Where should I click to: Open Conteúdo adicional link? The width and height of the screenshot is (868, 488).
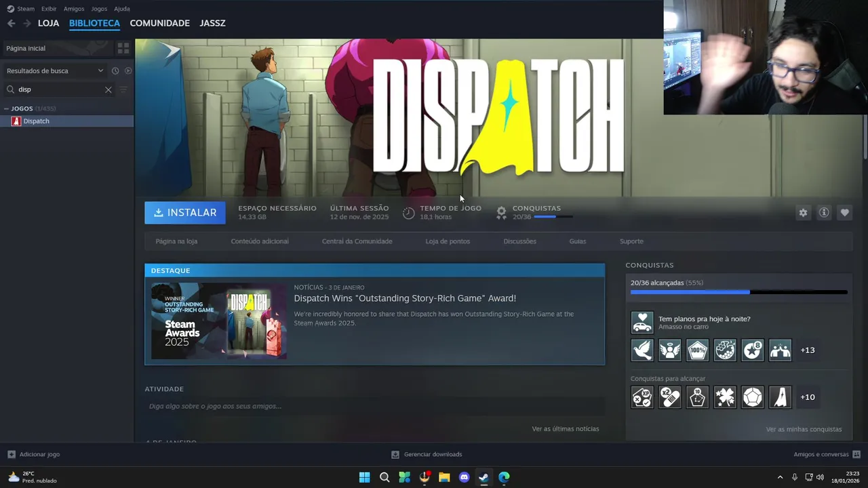[x=260, y=241]
